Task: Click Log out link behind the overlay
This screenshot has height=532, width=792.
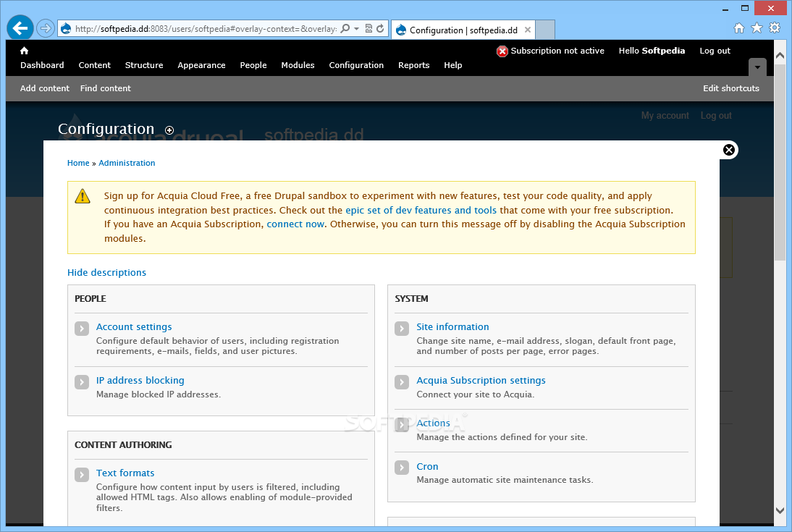Action: pyautogui.click(x=716, y=116)
